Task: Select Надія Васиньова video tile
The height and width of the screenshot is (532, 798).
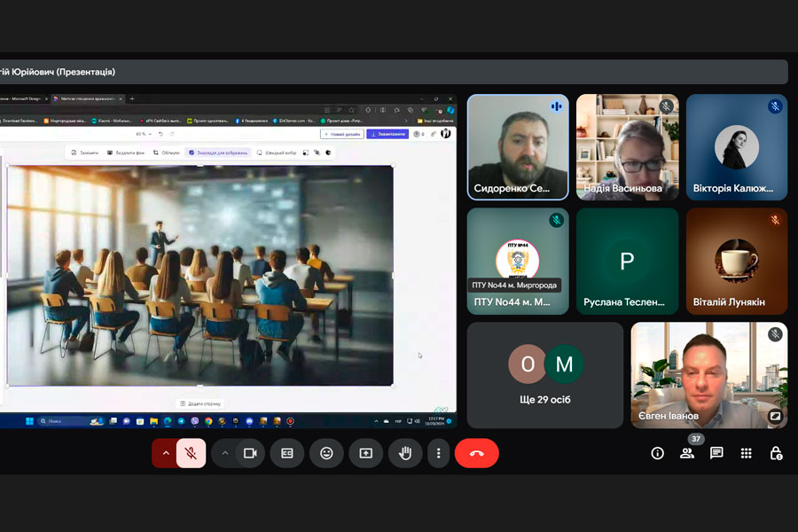Action: [628, 146]
